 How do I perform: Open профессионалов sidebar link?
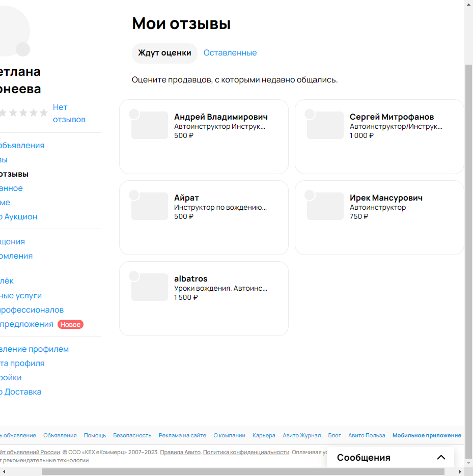click(x=32, y=310)
